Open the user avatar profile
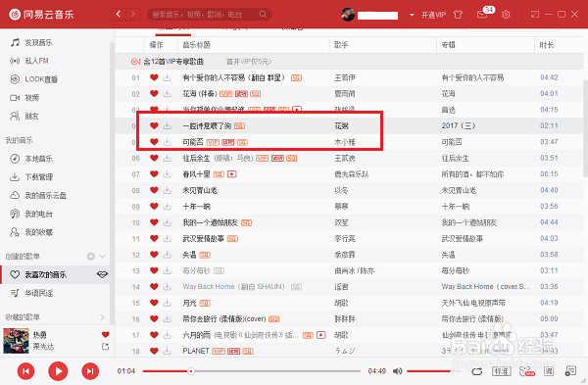The image size is (588, 385). (x=348, y=15)
